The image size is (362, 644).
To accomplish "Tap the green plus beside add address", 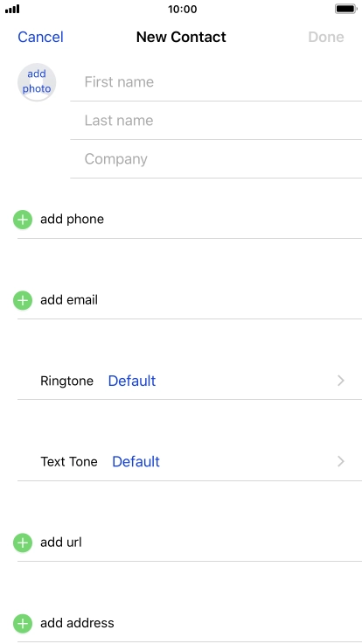I will tap(23, 624).
